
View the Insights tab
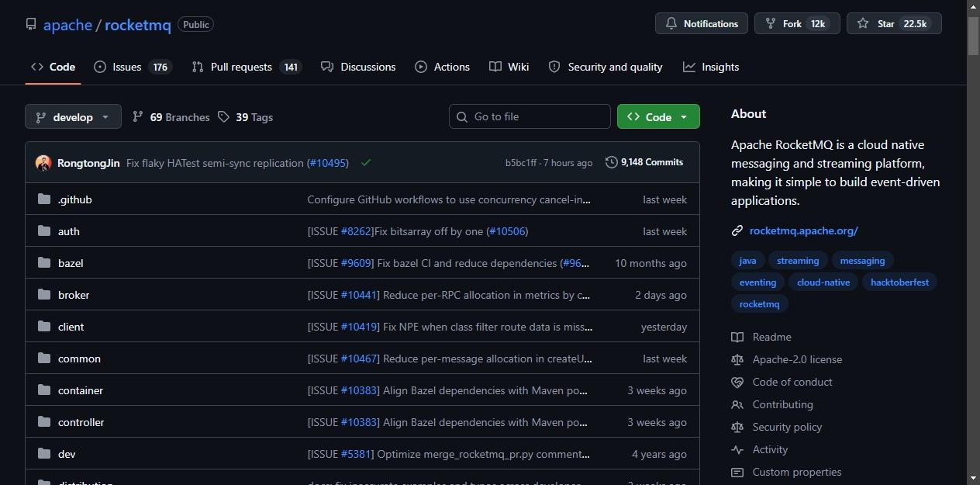tap(711, 67)
